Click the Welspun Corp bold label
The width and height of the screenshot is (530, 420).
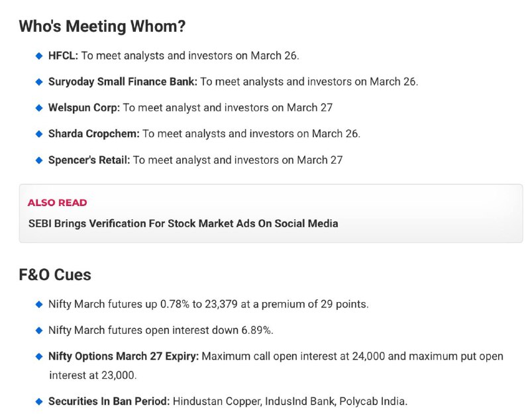[84, 108]
